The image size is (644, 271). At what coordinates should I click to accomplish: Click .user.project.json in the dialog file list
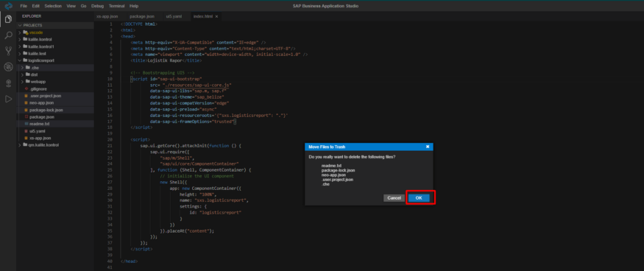click(337, 179)
